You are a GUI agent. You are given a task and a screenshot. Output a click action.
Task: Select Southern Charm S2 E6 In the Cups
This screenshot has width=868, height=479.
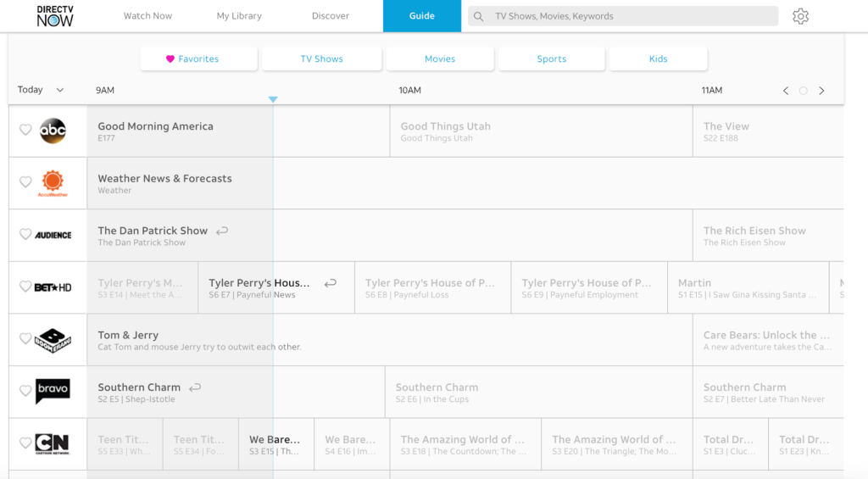pos(538,392)
